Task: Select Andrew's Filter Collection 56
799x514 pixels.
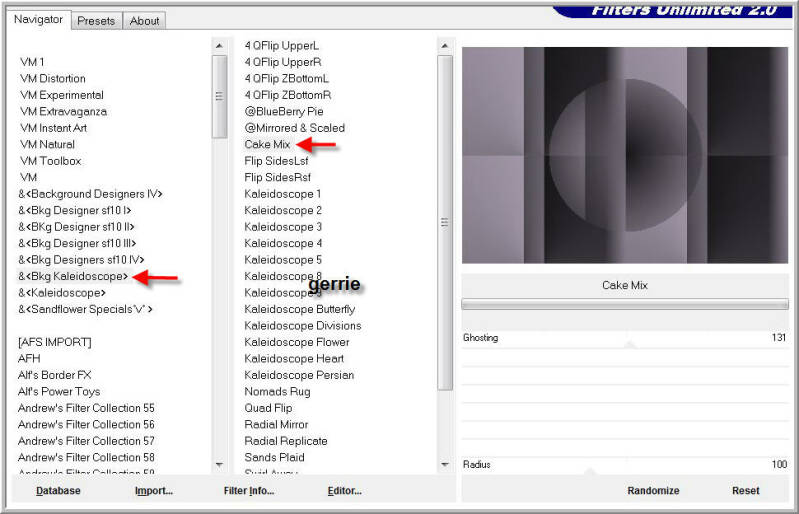Action: tap(86, 424)
